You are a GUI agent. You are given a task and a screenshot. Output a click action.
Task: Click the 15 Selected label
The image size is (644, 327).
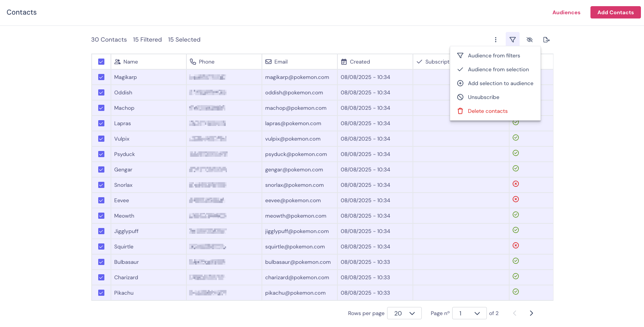point(184,40)
